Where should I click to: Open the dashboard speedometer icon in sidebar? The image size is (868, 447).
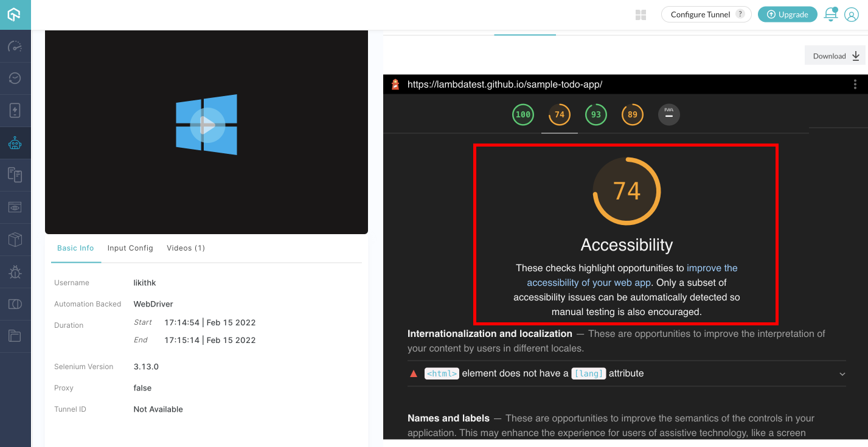coord(15,47)
